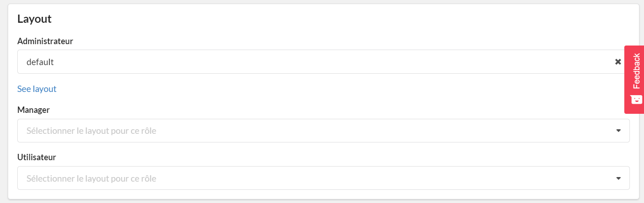The height and width of the screenshot is (203, 644).
Task: Open the Utilisateur layout dropdown
Action: (324, 178)
